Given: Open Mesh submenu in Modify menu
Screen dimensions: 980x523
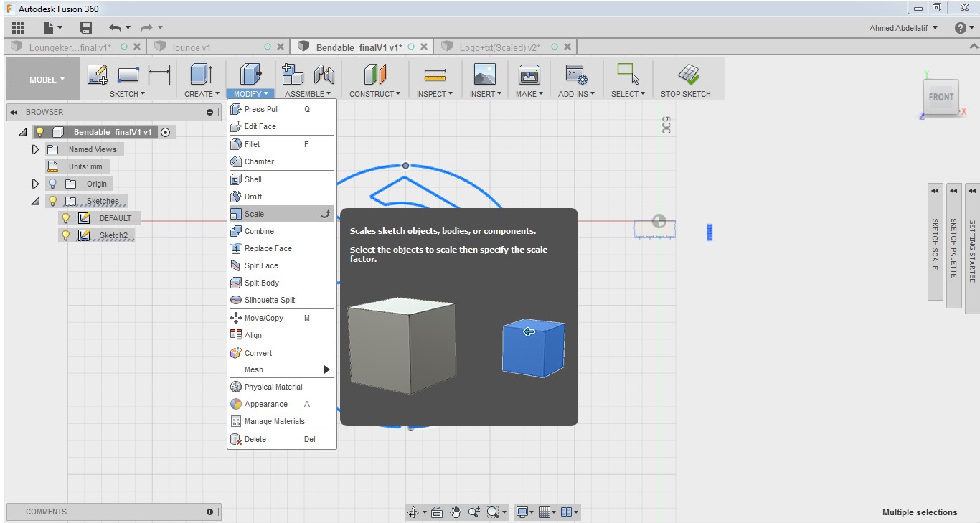Looking at the screenshot, I should 281,369.
